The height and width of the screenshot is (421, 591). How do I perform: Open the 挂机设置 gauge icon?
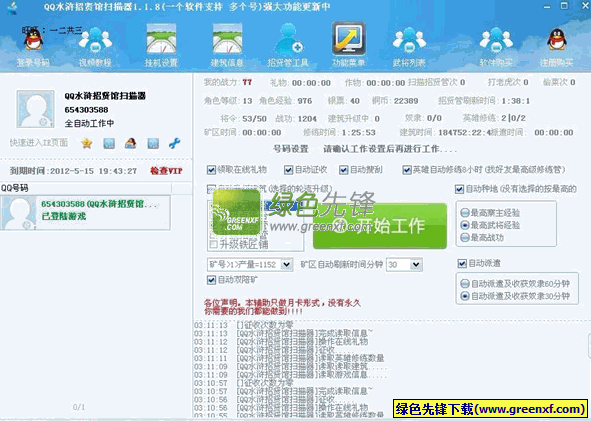(161, 39)
